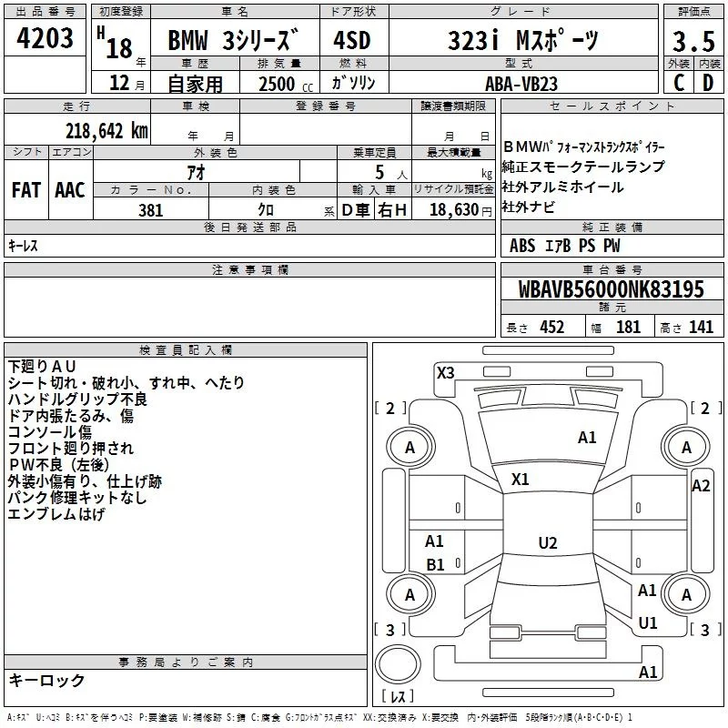Select the car name BMW 3シリーズ
This screenshot has width=728, height=728.
point(233,40)
